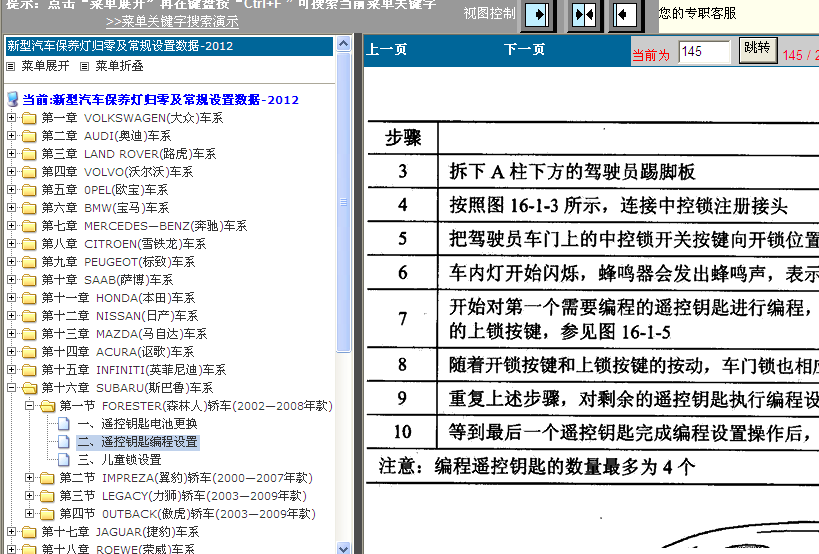Click the collapse-left view control icon

pyautogui.click(x=625, y=15)
